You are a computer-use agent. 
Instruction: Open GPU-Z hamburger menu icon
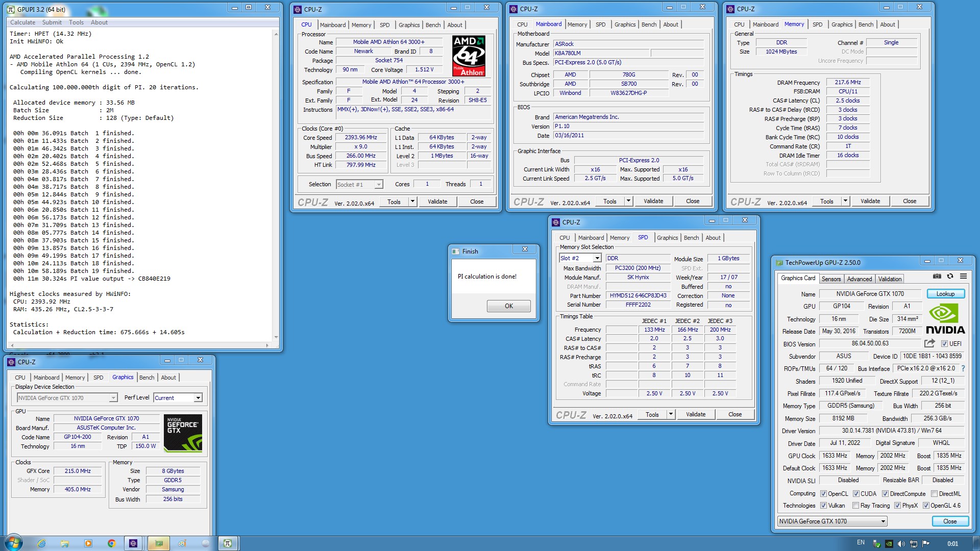pos(963,276)
